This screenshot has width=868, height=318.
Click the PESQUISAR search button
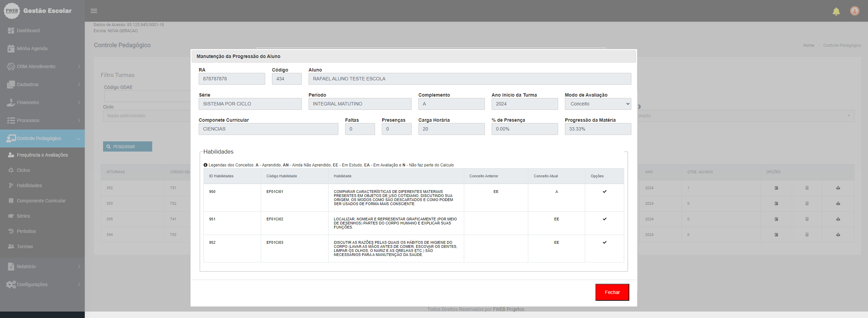point(127,146)
